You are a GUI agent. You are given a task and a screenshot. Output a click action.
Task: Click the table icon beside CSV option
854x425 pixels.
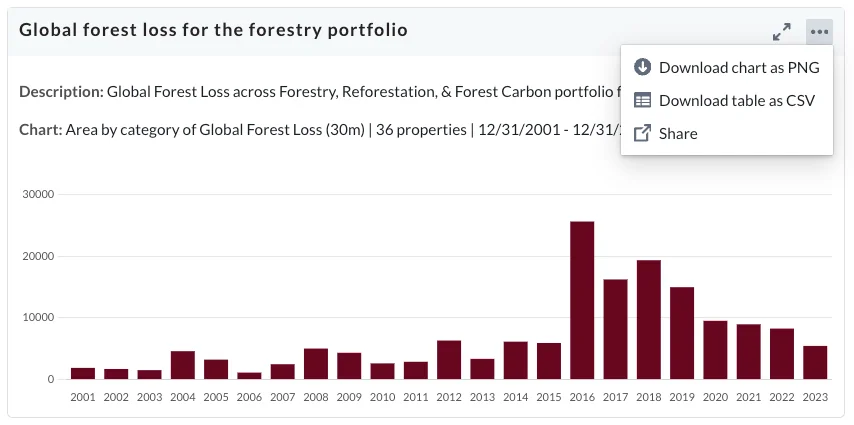click(643, 100)
